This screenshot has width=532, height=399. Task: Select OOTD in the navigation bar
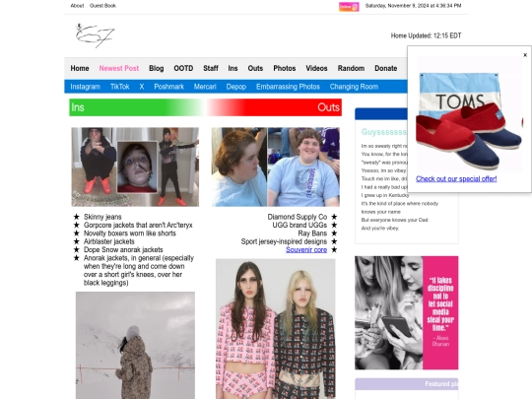tap(183, 68)
